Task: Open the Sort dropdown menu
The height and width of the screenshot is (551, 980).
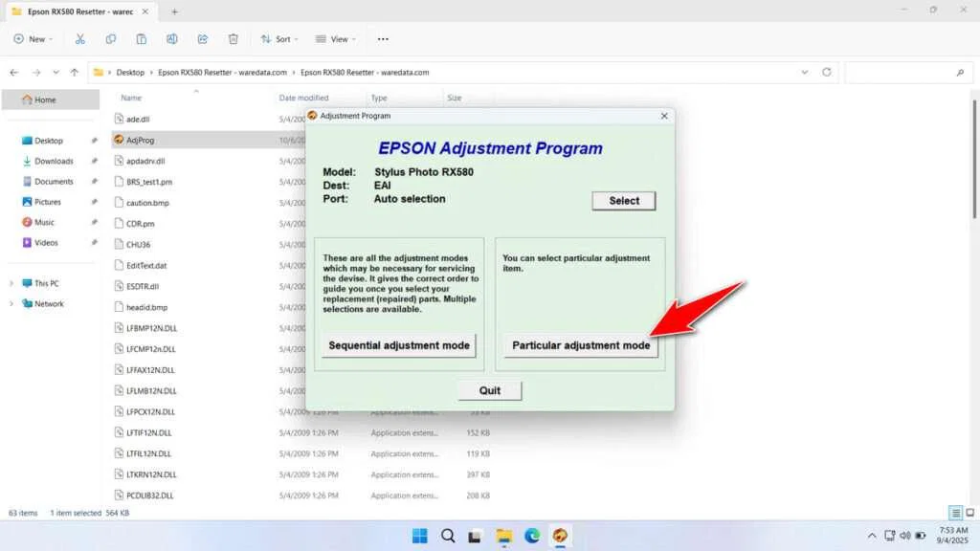Action: click(x=280, y=39)
